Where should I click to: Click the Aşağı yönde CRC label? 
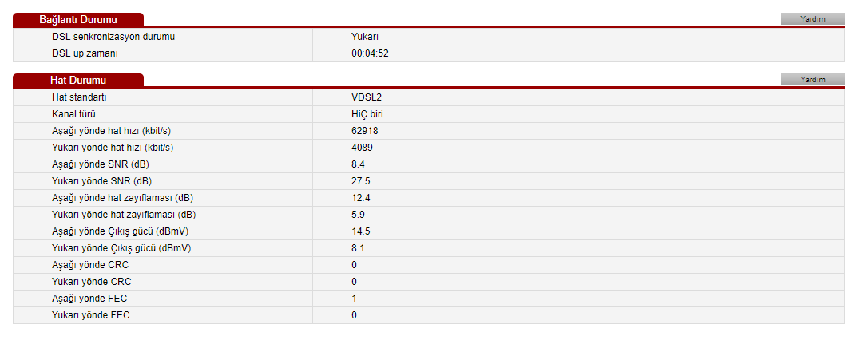click(90, 265)
